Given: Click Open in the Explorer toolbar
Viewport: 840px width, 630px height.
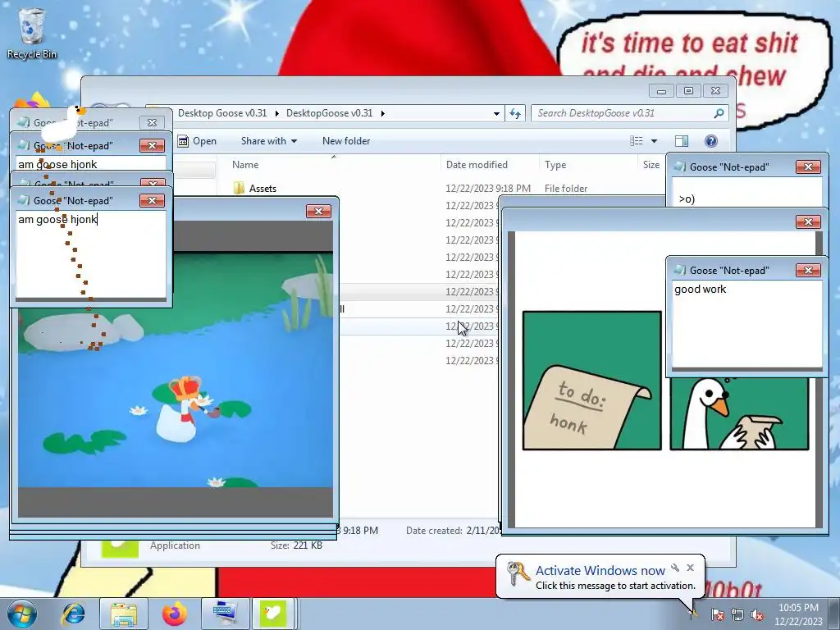Looking at the screenshot, I should pyautogui.click(x=197, y=141).
